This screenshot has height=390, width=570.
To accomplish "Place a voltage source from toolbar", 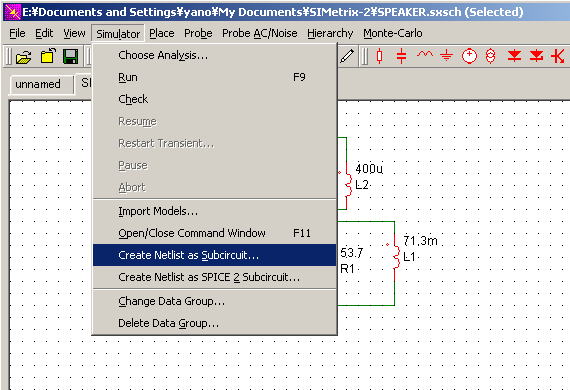I will (x=469, y=56).
